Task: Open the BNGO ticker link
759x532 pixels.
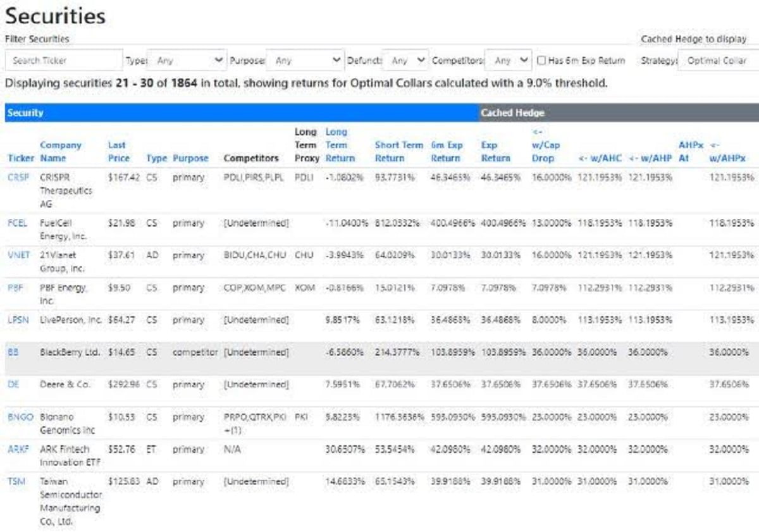Action: pos(20,417)
